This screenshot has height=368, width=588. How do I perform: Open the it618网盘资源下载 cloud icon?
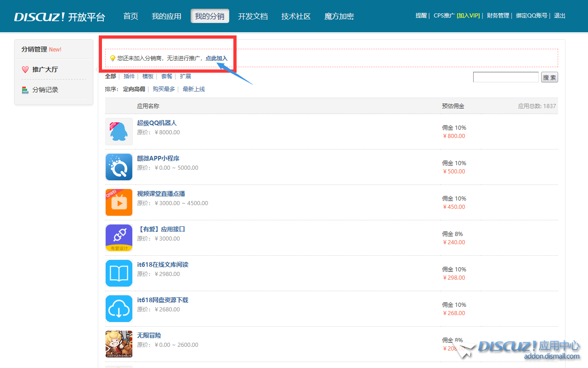tap(119, 309)
